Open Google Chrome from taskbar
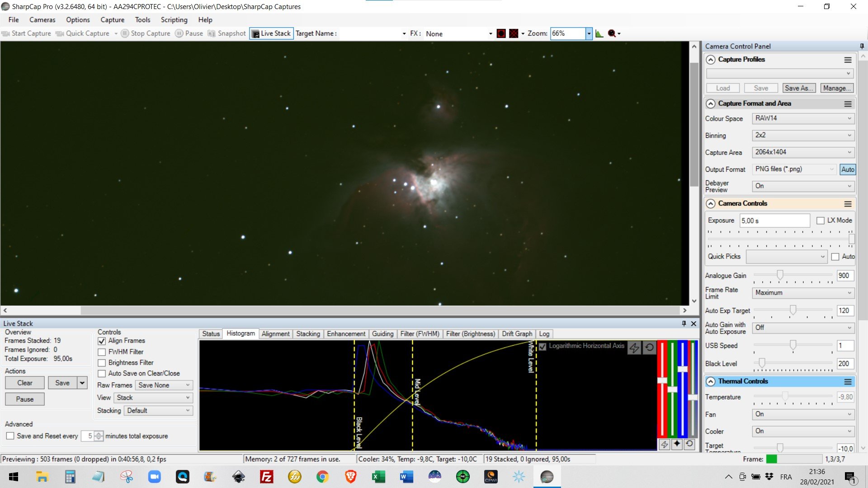Screen dimensions: 868x488 tap(322, 477)
